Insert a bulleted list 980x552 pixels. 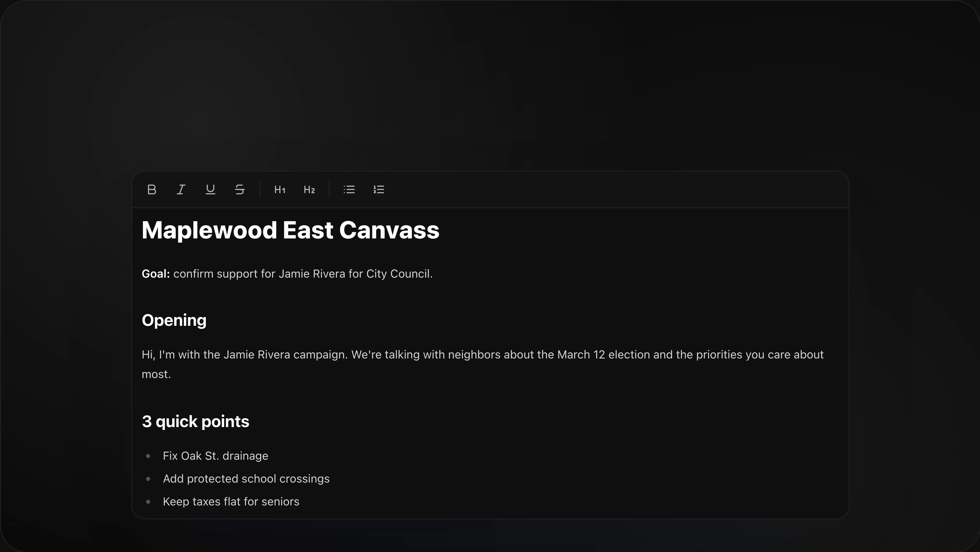click(x=349, y=190)
